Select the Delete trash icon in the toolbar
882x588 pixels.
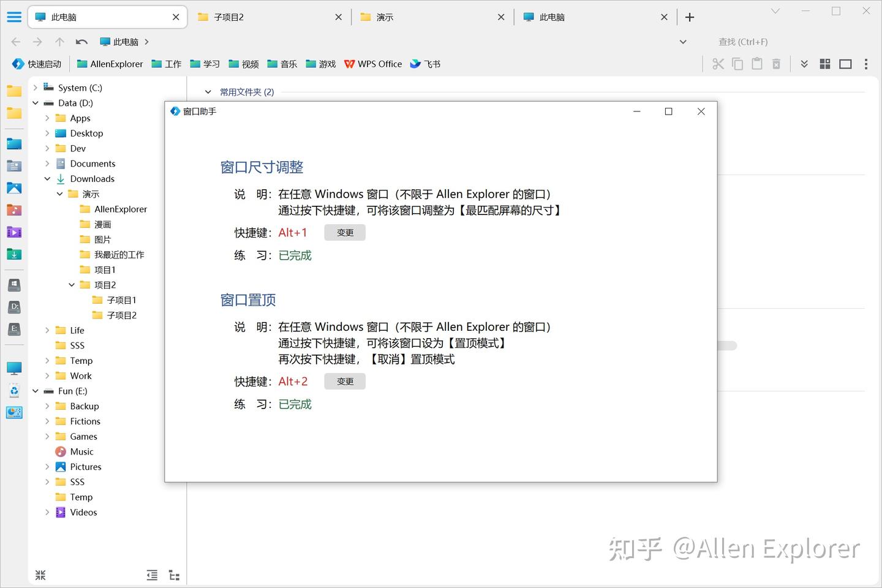776,63
